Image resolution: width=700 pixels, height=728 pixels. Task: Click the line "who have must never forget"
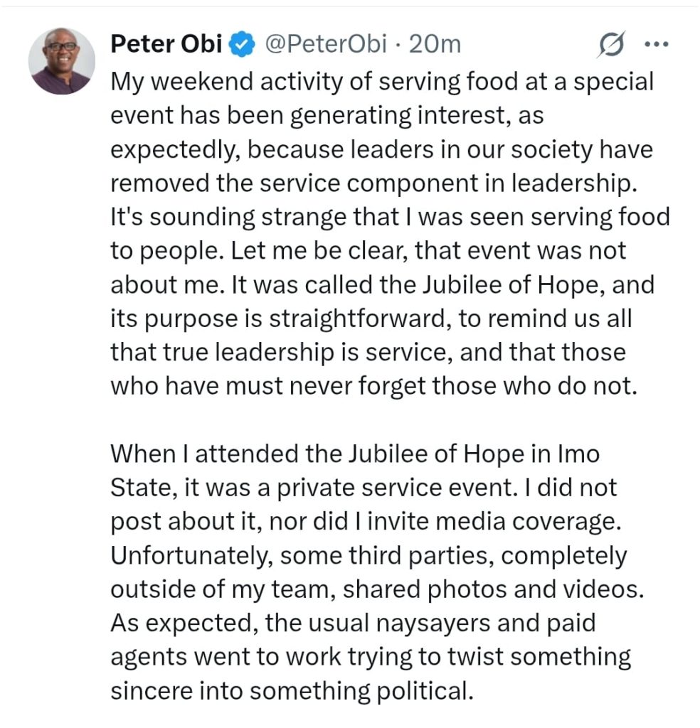pos(374,386)
